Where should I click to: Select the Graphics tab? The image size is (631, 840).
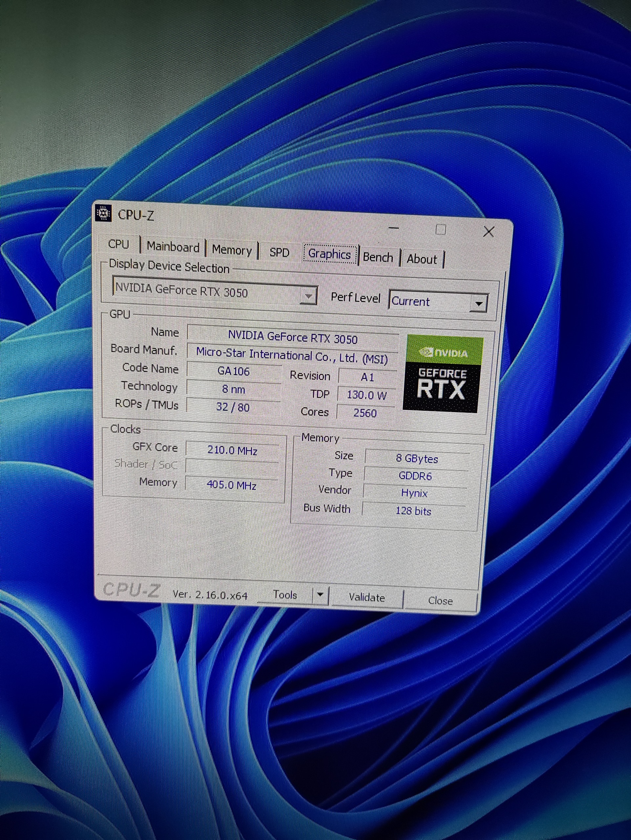coord(329,254)
